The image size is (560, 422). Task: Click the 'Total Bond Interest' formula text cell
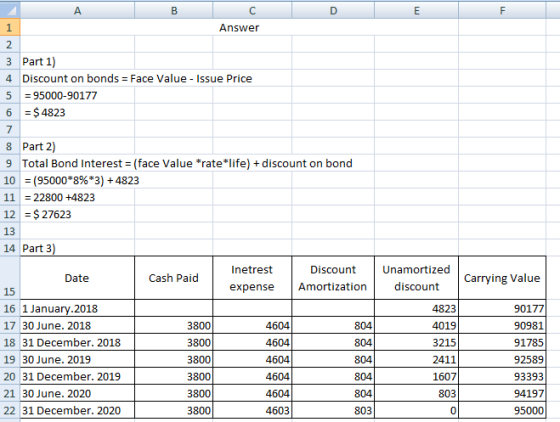pyautogui.click(x=187, y=163)
